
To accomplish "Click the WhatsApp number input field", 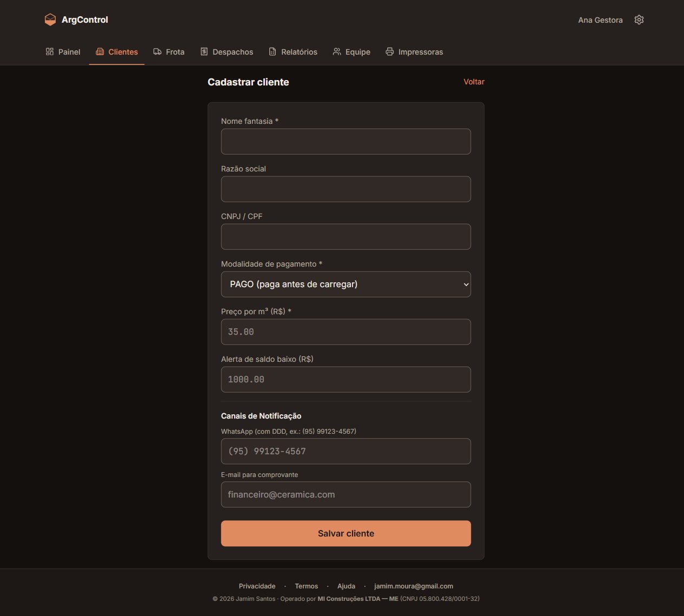I will (x=346, y=452).
